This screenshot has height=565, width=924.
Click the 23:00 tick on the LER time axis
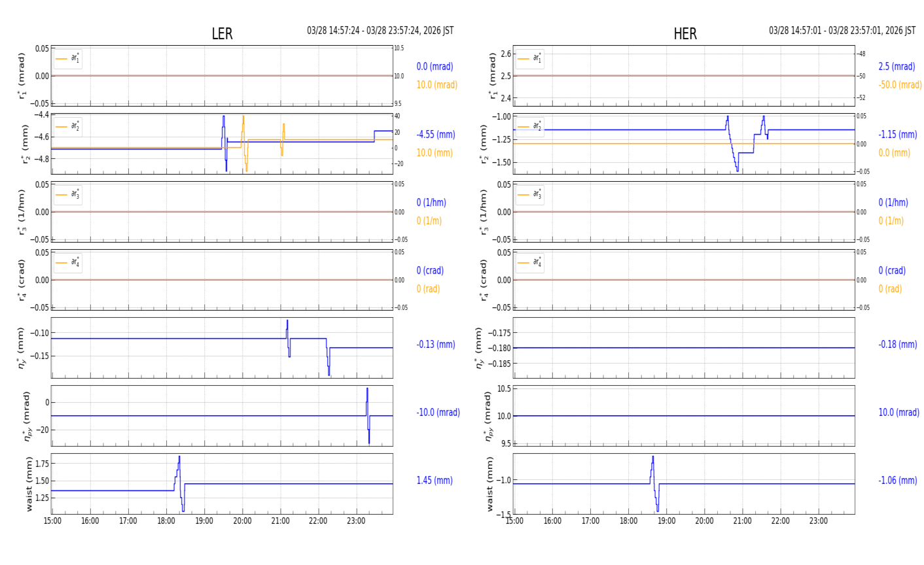pyautogui.click(x=356, y=521)
